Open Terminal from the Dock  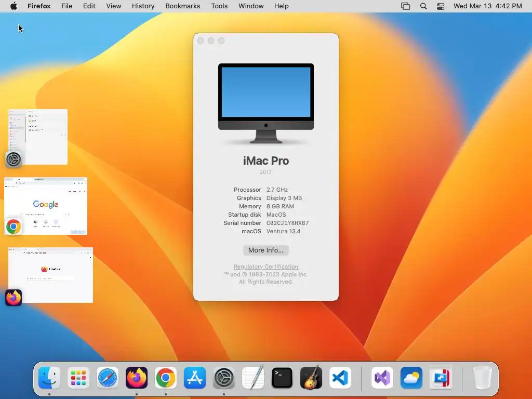pyautogui.click(x=282, y=378)
